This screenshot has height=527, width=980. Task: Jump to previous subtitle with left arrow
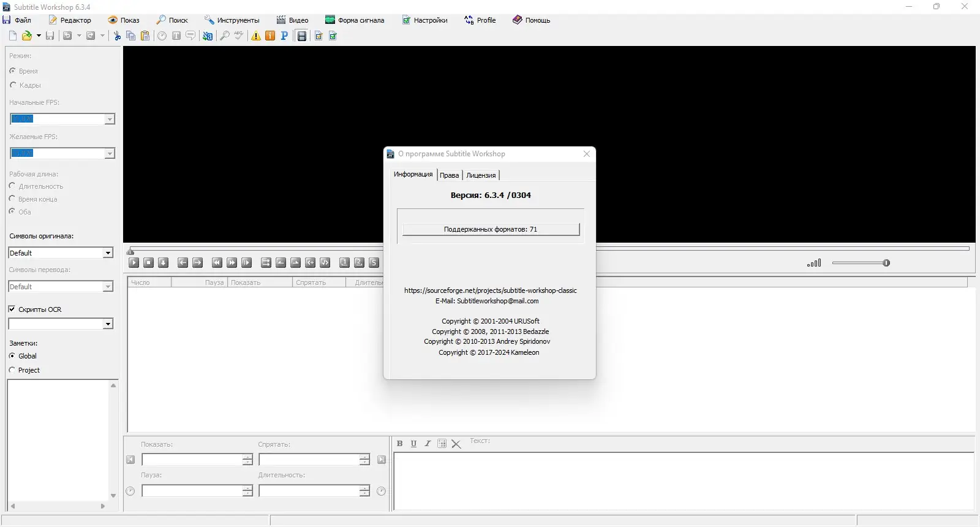click(x=183, y=263)
